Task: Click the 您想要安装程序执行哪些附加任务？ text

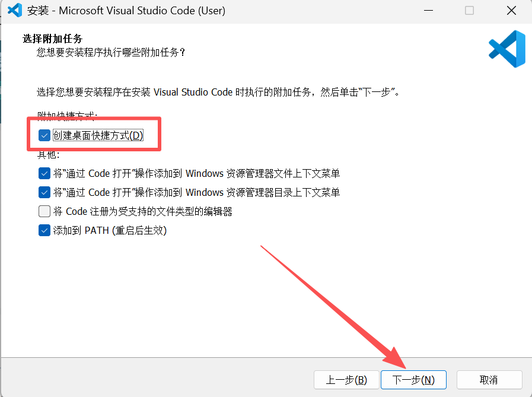Action: [111, 52]
